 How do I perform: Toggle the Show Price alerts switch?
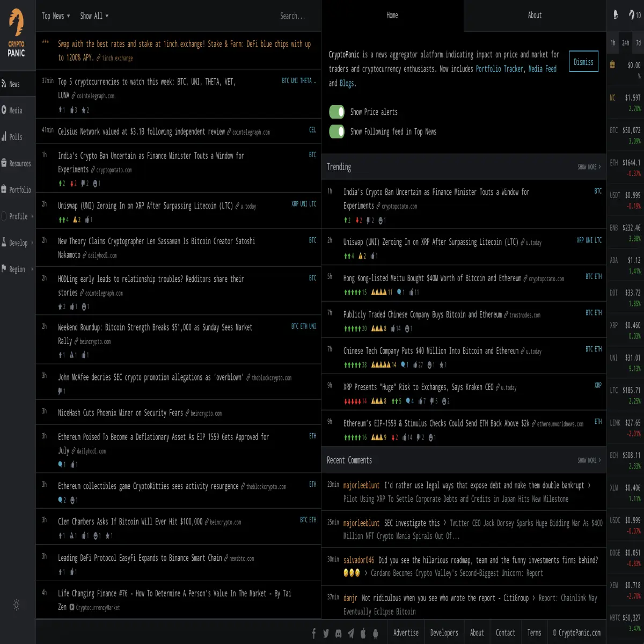[336, 112]
